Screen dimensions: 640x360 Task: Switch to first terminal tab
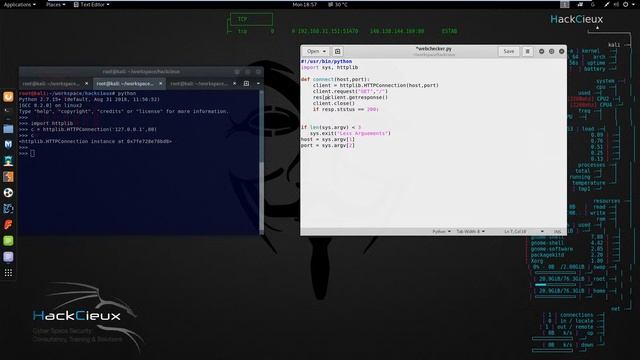click(51, 84)
